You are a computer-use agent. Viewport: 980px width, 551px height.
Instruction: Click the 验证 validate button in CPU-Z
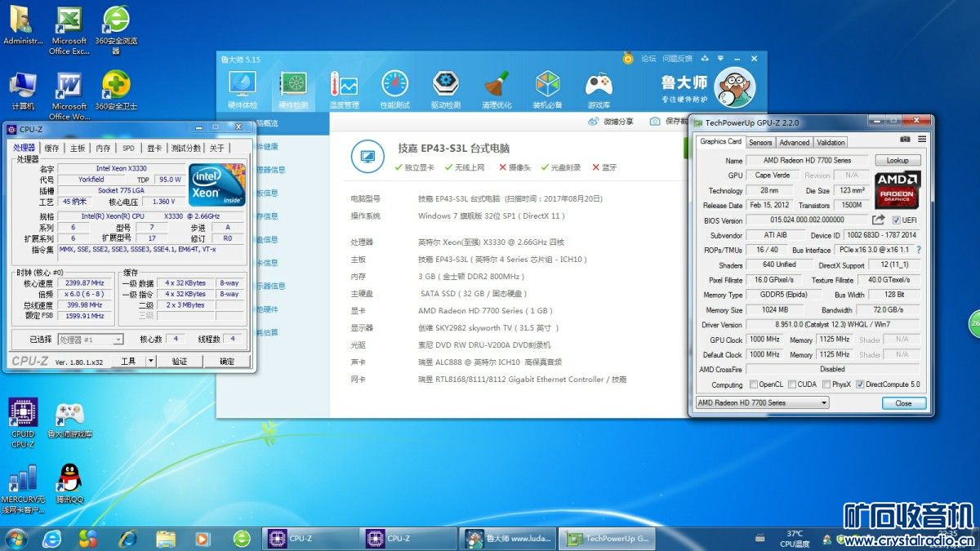(180, 361)
